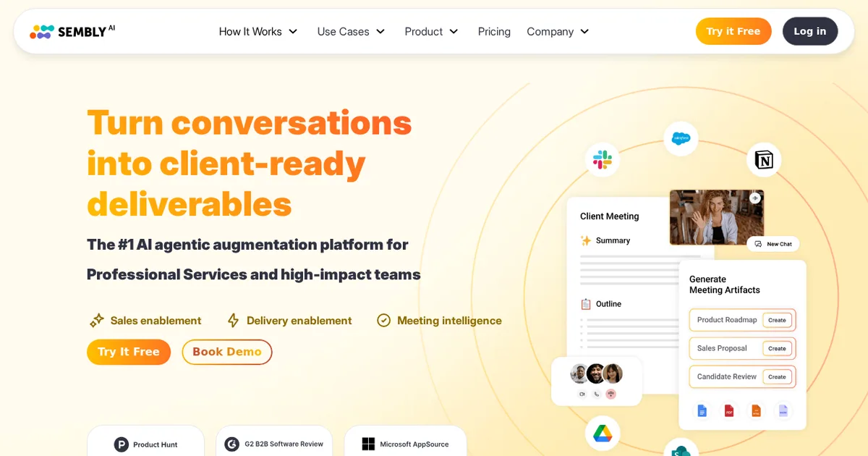The height and width of the screenshot is (456, 868).
Task: Click the video camera icon under avatars
Action: [582, 394]
